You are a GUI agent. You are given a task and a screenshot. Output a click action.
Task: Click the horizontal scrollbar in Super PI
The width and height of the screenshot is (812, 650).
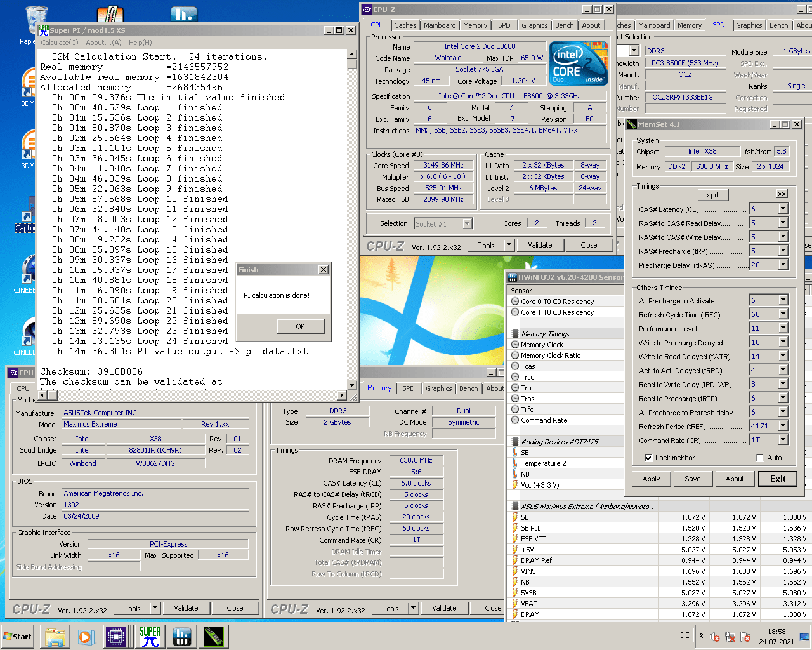(x=192, y=395)
